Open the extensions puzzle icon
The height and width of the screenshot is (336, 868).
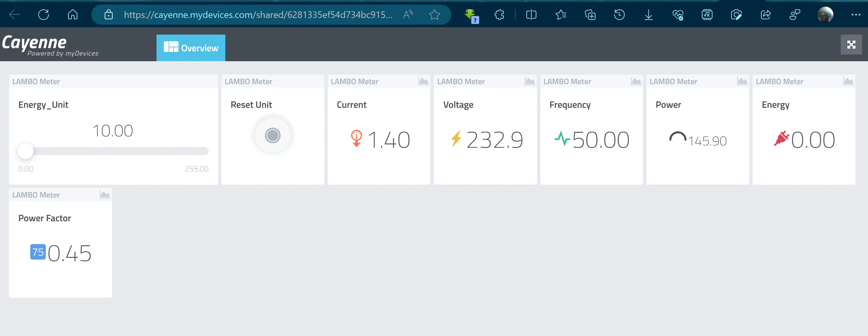(499, 15)
